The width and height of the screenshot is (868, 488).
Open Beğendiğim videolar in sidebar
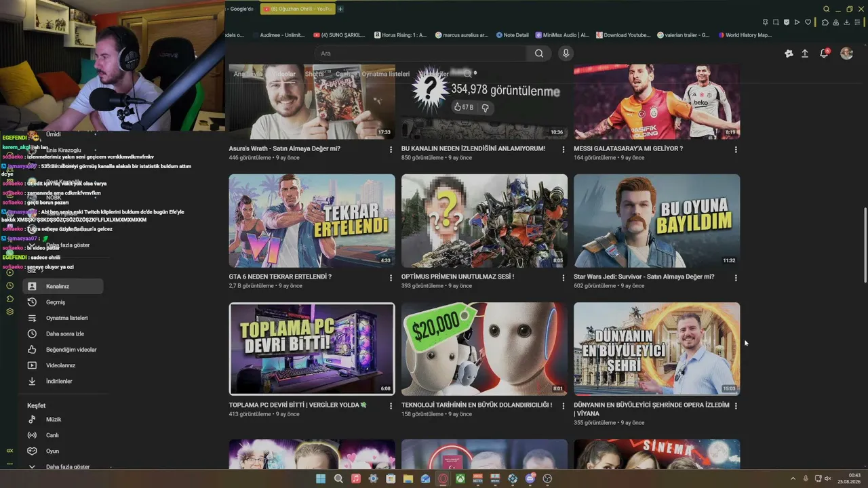tap(63, 350)
